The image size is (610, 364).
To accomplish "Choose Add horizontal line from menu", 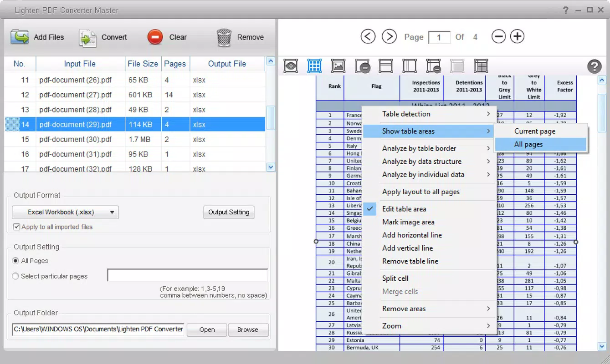I will 429,235.
